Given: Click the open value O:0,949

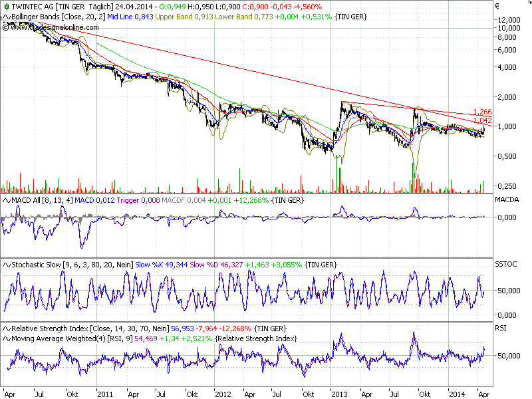Looking at the screenshot, I should 172,7.
